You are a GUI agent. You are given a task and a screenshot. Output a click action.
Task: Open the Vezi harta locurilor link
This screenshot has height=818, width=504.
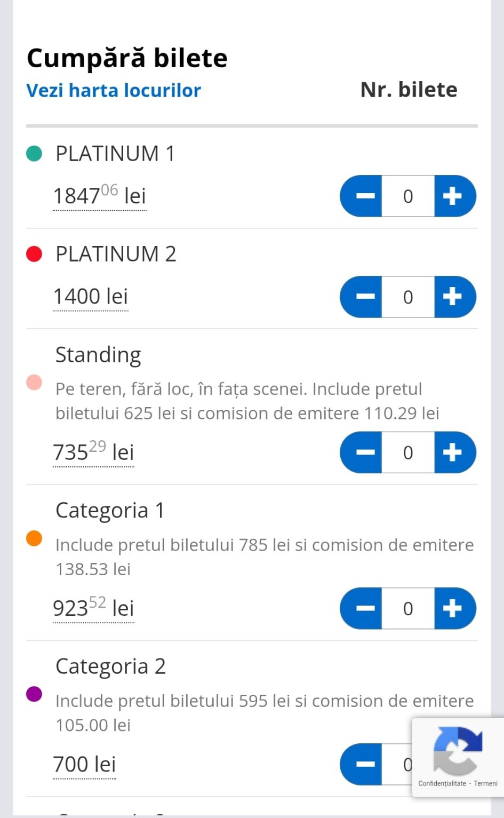click(114, 90)
